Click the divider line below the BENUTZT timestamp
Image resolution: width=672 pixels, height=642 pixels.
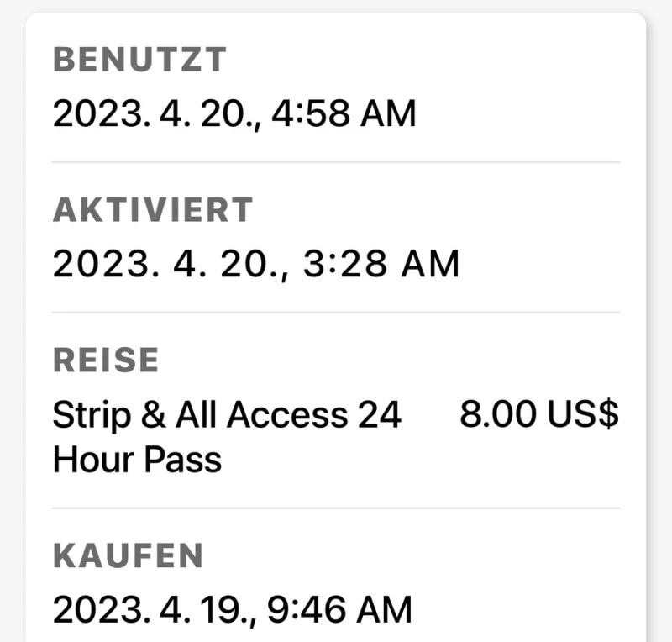(x=336, y=161)
